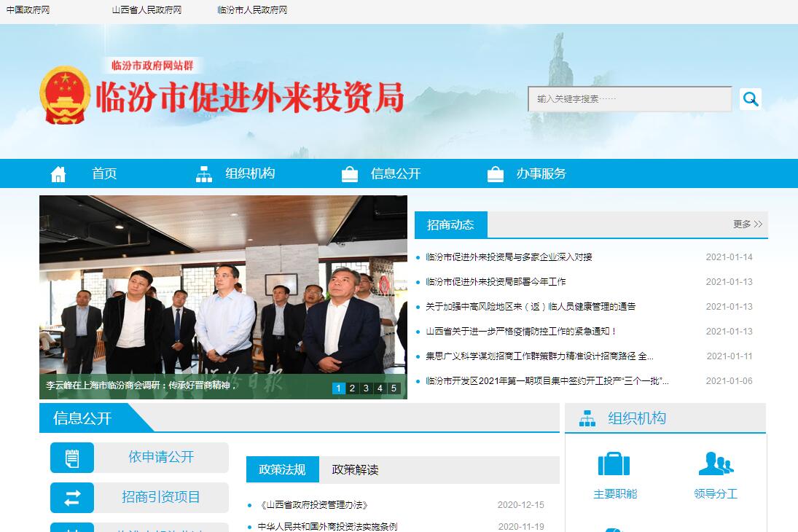Select the 政策解读 tab
The height and width of the screenshot is (532, 798).
pyautogui.click(x=355, y=470)
